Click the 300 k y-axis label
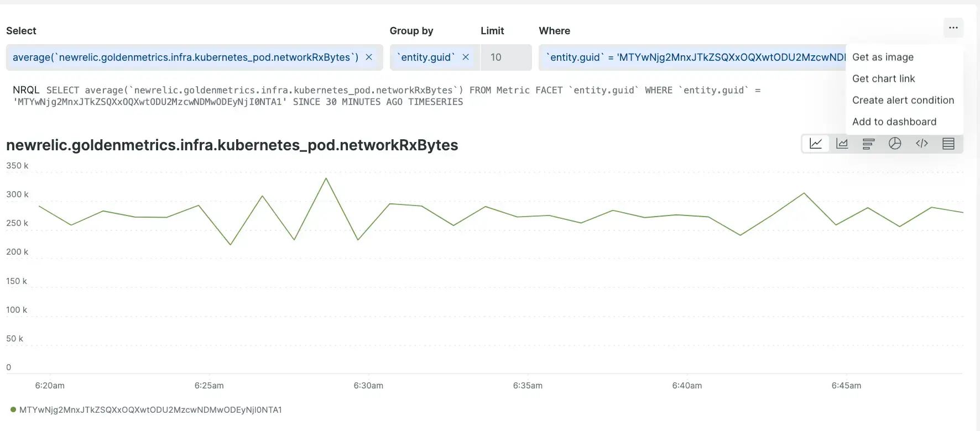The height and width of the screenshot is (431, 980). [x=17, y=195]
